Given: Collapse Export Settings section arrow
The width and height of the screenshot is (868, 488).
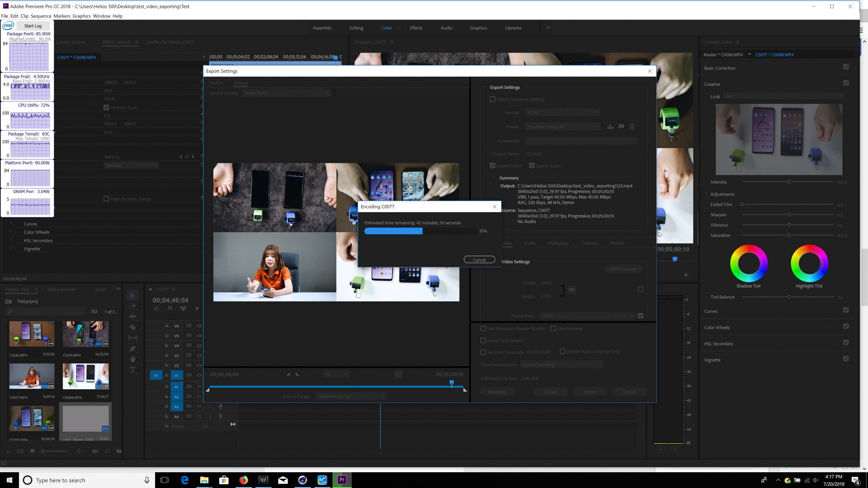Looking at the screenshot, I should (484, 87).
